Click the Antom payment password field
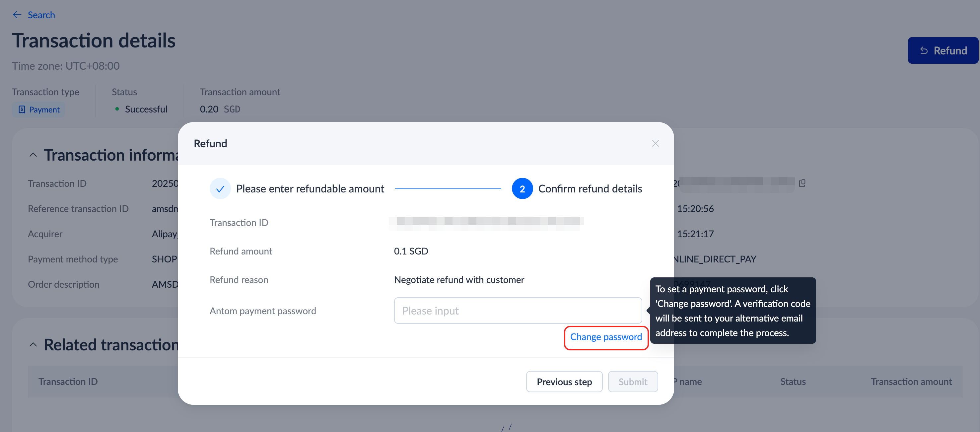Image resolution: width=980 pixels, height=432 pixels. 518,311
